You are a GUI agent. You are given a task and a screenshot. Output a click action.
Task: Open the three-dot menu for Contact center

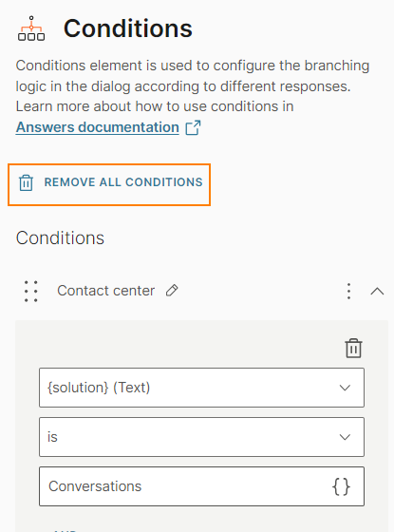pyautogui.click(x=348, y=291)
